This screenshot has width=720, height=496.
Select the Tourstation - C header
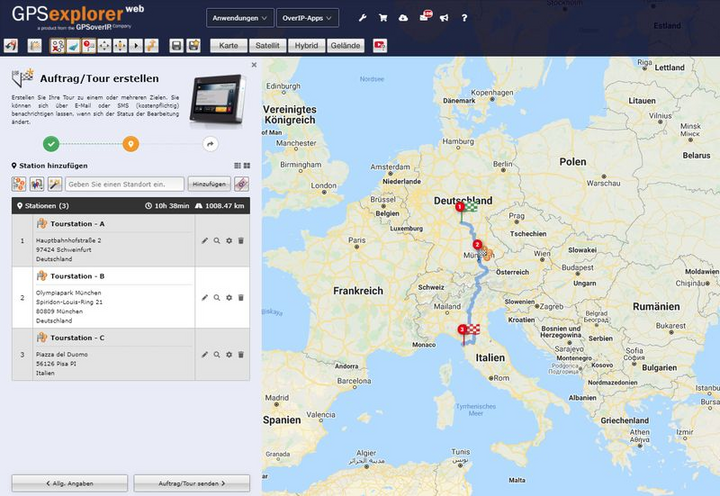pyautogui.click(x=77, y=338)
